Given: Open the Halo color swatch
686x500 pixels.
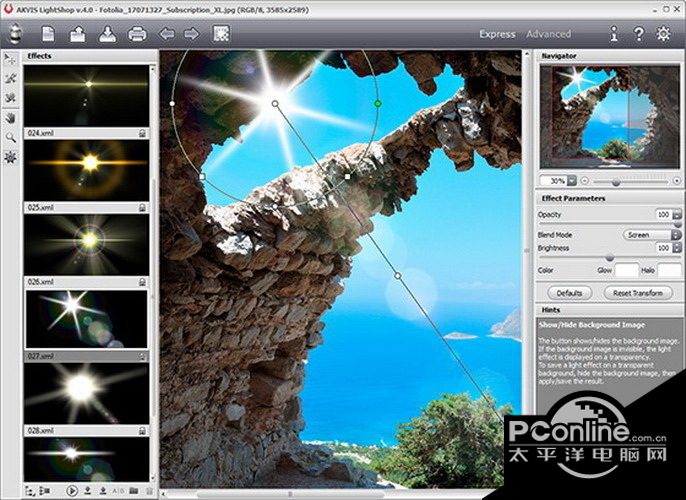Looking at the screenshot, I should point(669,270).
